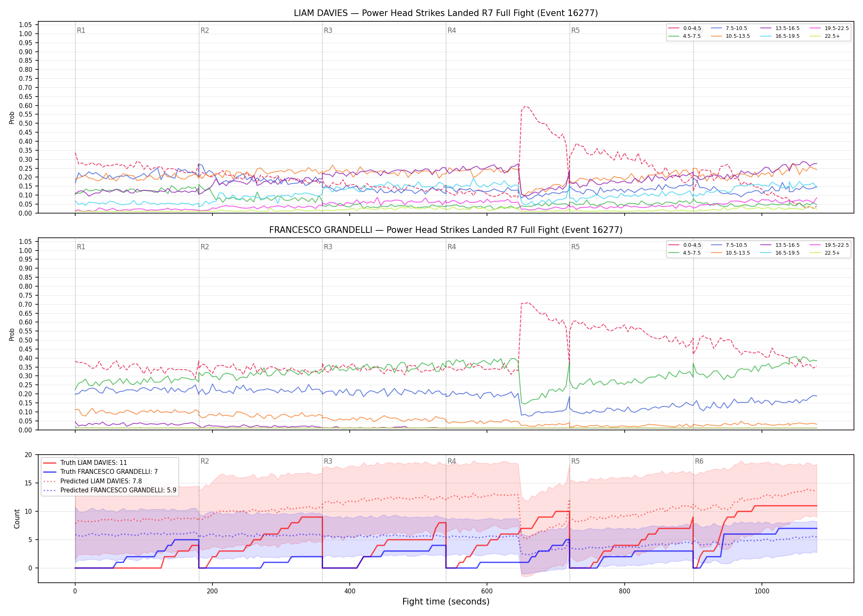Click the 'Prob' axis label of the Francesco Grandelli chart
Screen dimensions: 863x616
(12, 334)
